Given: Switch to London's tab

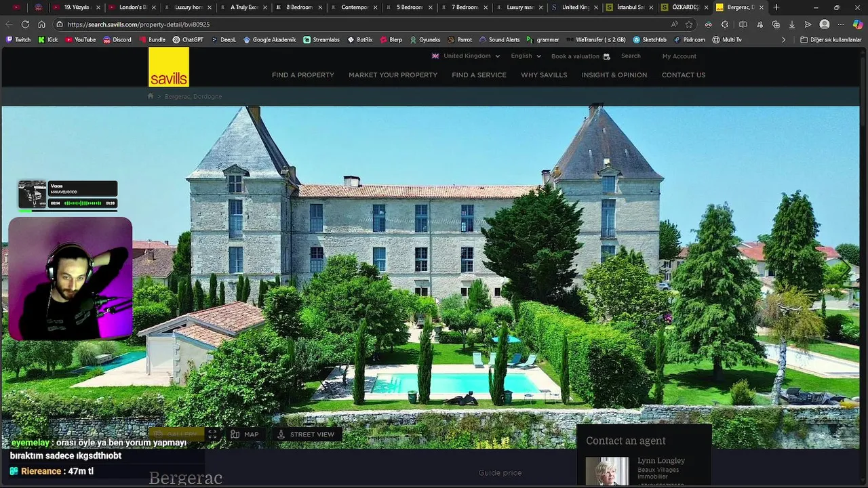Looking at the screenshot, I should pos(132,7).
